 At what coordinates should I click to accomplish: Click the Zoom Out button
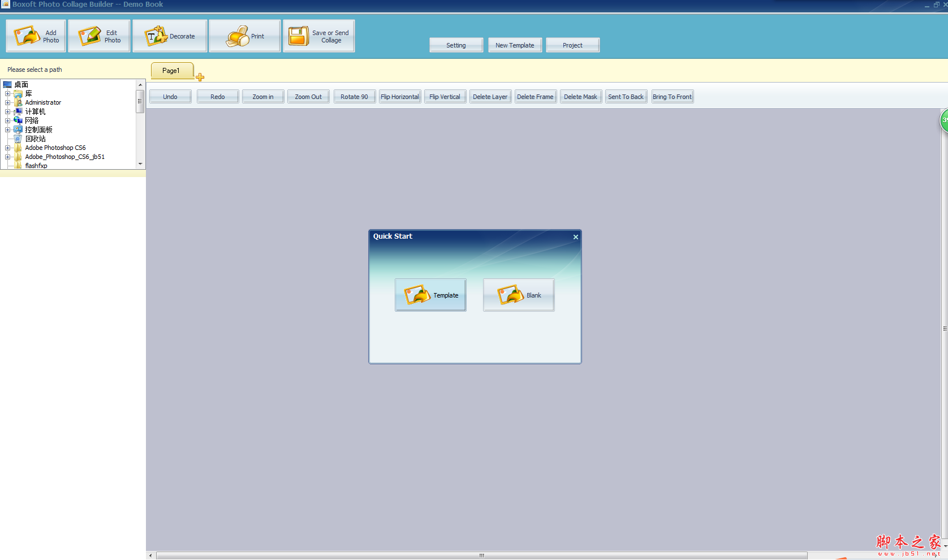pyautogui.click(x=308, y=97)
